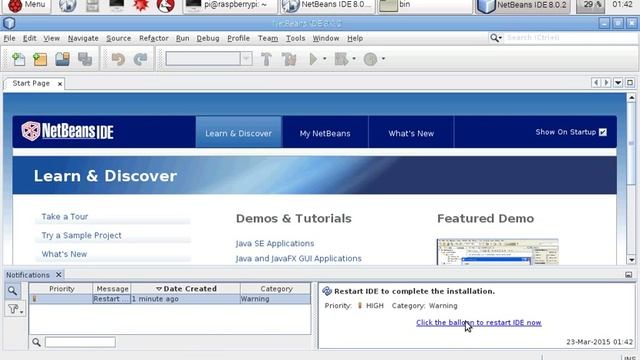The height and width of the screenshot is (360, 640).
Task: Close the Start Page tab
Action: point(60,84)
